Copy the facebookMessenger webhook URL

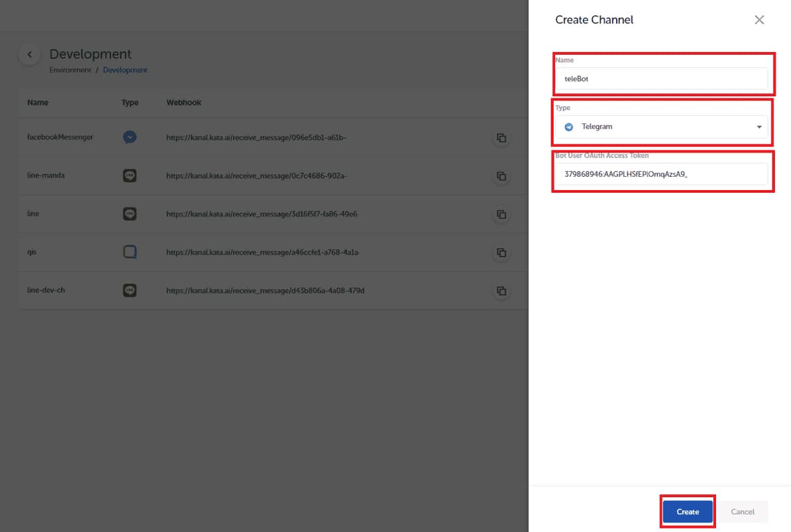coord(501,137)
